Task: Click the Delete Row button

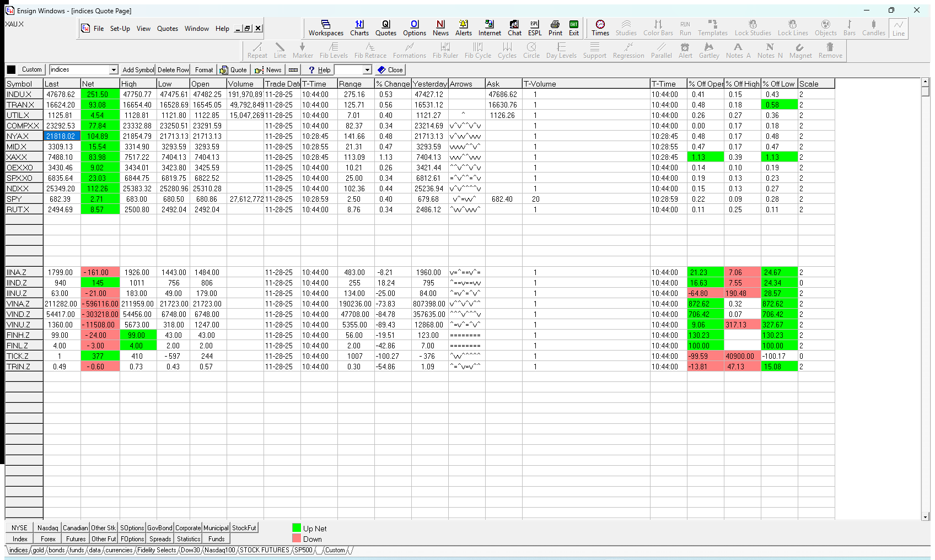Action: click(x=173, y=70)
